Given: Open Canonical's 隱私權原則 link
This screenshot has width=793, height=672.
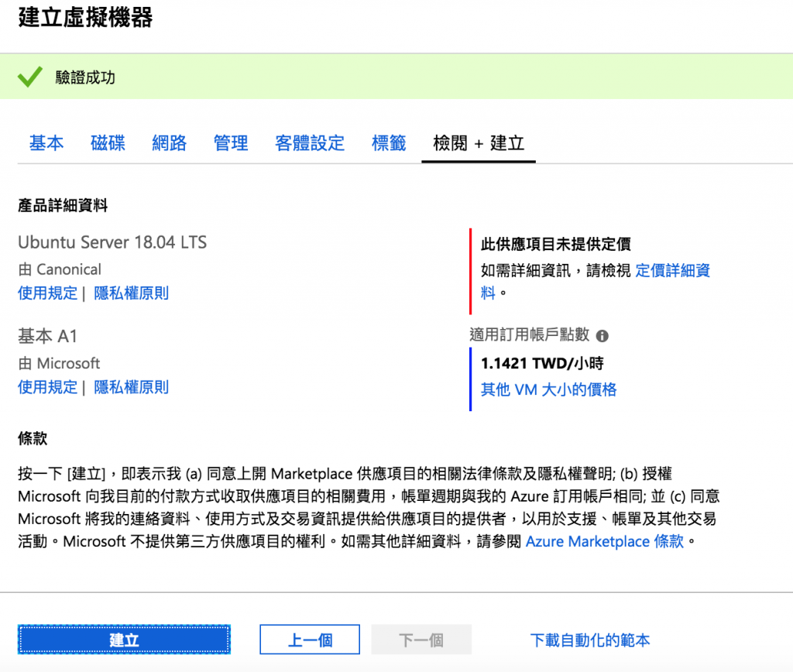Looking at the screenshot, I should click(131, 293).
